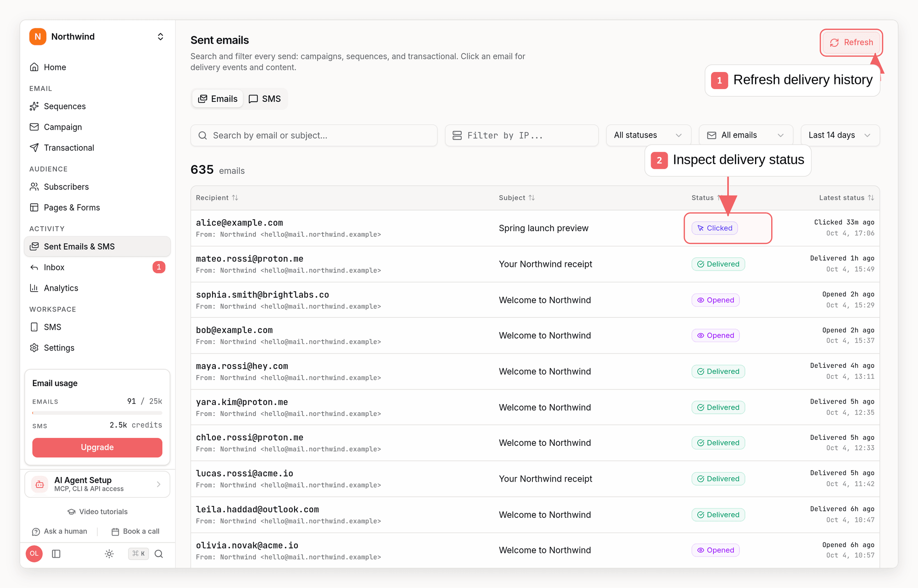Open Sequences in the sidebar
The height and width of the screenshot is (588, 918).
(97, 106)
